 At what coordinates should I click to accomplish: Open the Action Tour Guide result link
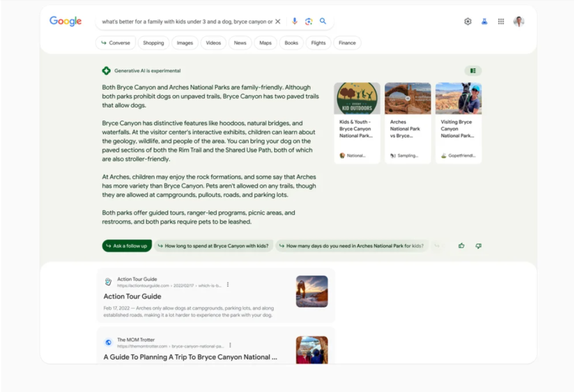[132, 296]
